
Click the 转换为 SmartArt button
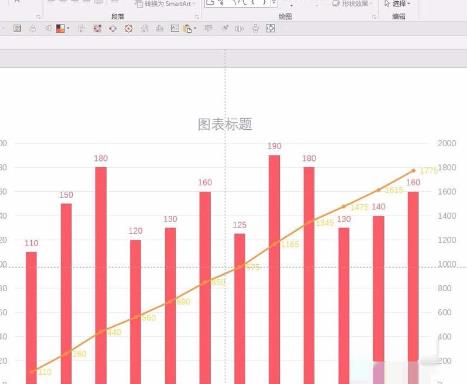(x=163, y=4)
